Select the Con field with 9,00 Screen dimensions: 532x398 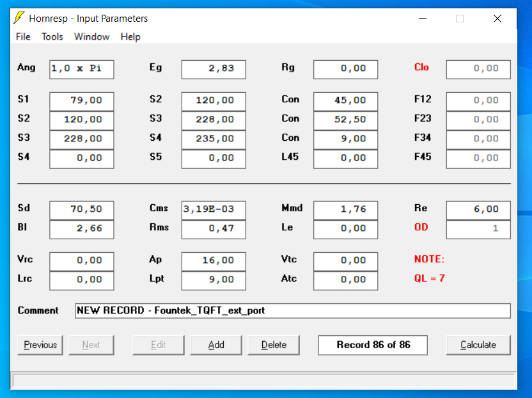pos(346,139)
